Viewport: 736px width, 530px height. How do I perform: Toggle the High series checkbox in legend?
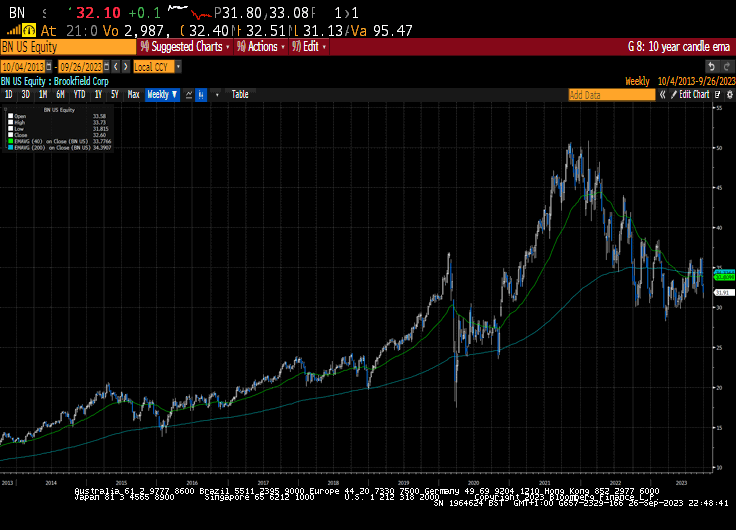coord(10,122)
